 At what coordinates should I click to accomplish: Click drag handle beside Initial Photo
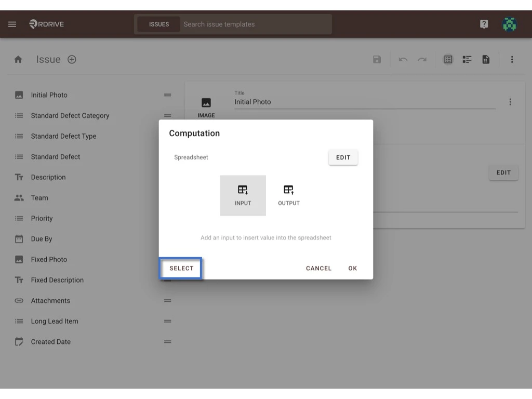(x=168, y=95)
